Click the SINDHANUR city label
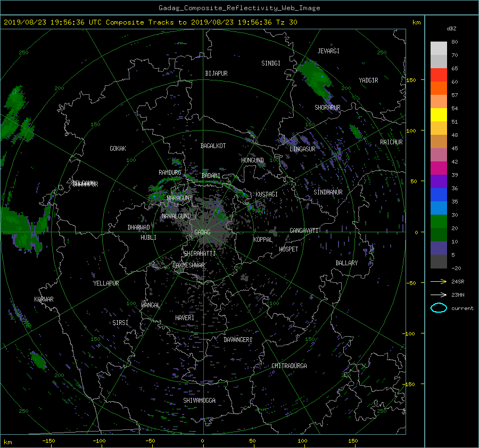Image resolution: width=479 pixels, height=448 pixels. point(328,192)
